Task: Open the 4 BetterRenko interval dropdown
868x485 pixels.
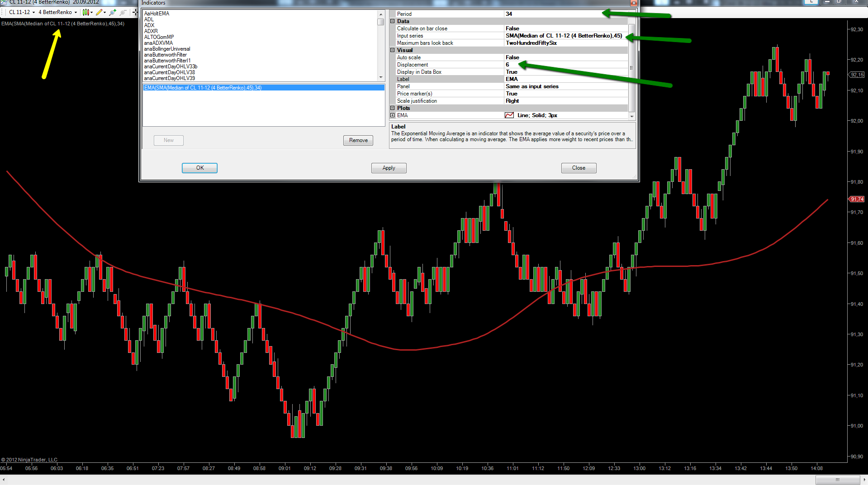Action: (57, 12)
